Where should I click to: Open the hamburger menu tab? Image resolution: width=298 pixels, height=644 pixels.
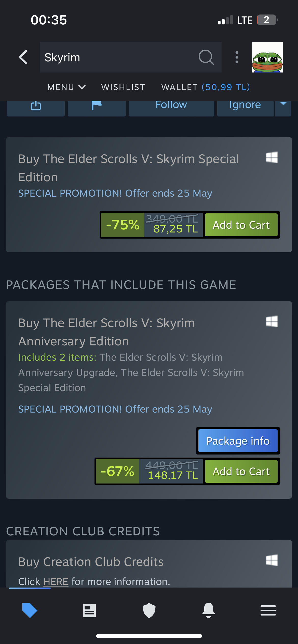tap(268, 610)
